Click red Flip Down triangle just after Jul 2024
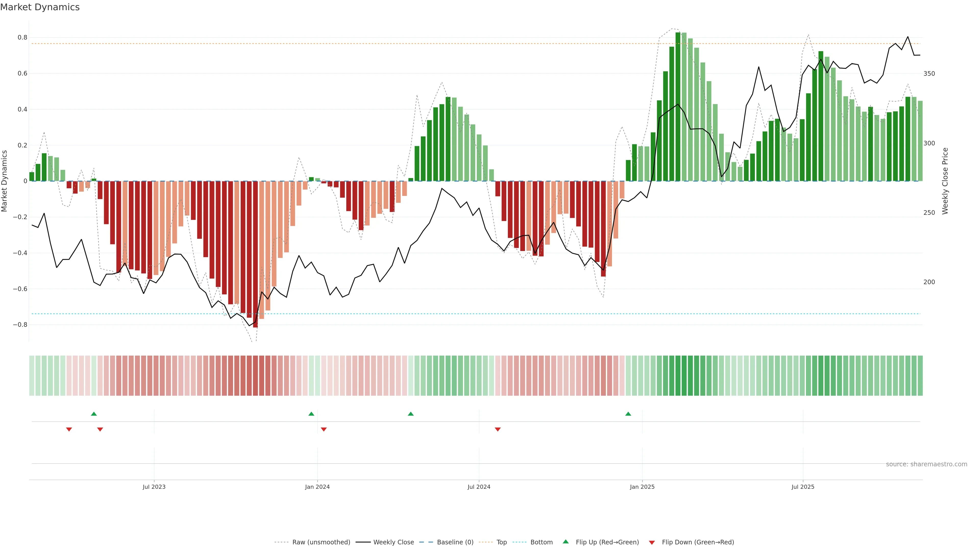This screenshot has height=551, width=980. (498, 429)
